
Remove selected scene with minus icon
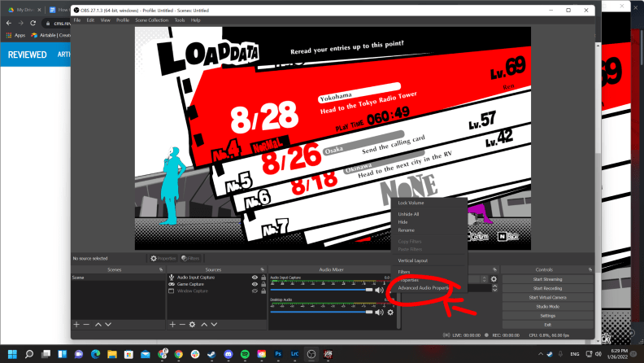tap(86, 325)
